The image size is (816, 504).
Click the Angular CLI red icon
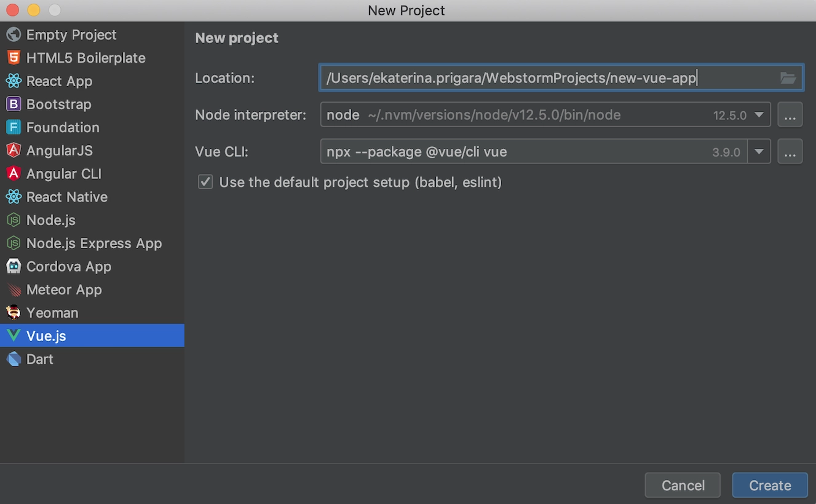pos(13,173)
